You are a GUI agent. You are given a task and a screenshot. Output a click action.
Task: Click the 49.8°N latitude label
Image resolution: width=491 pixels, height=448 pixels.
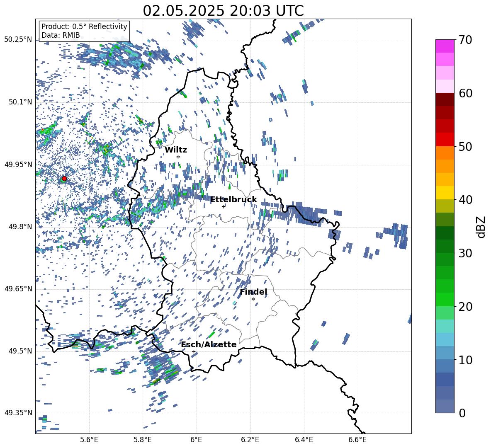[x=20, y=226]
